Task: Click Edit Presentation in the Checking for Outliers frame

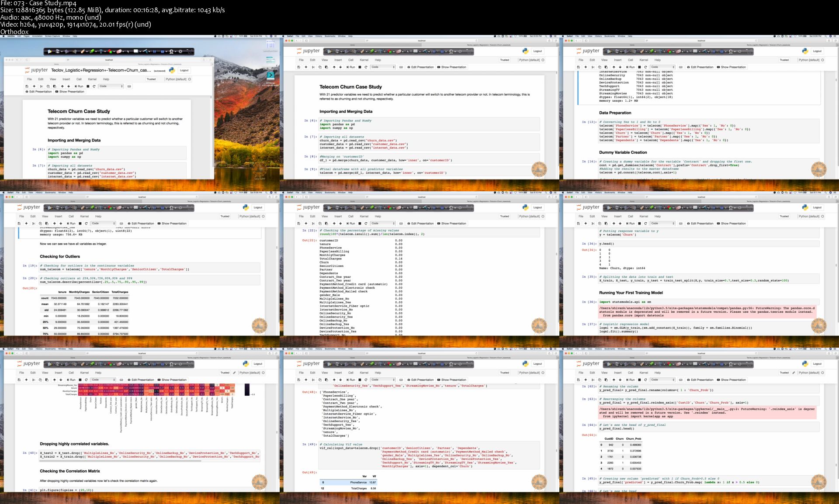Action: pyautogui.click(x=141, y=224)
